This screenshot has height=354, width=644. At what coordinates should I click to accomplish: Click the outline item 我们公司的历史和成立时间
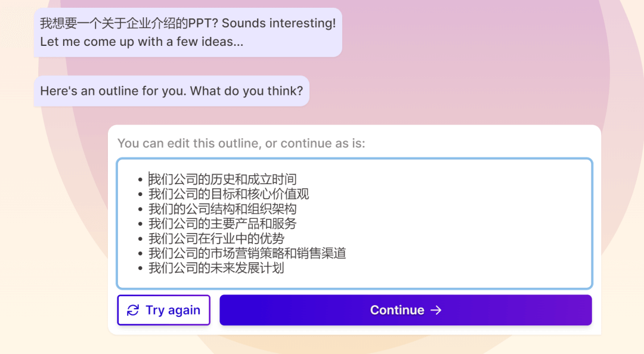pos(222,179)
